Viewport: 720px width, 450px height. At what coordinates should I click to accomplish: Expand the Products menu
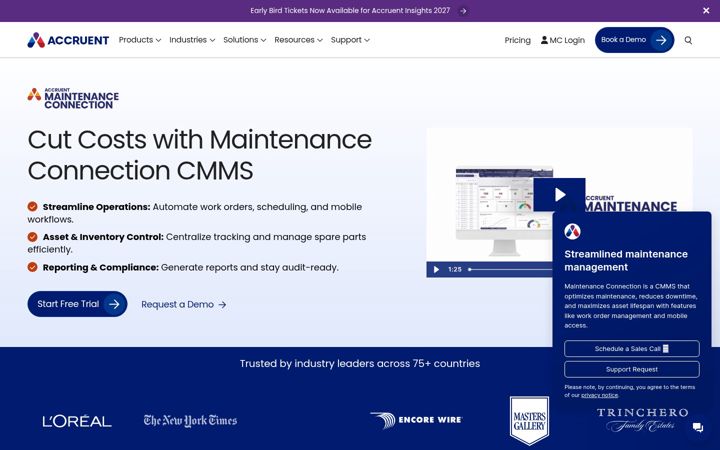pos(140,40)
